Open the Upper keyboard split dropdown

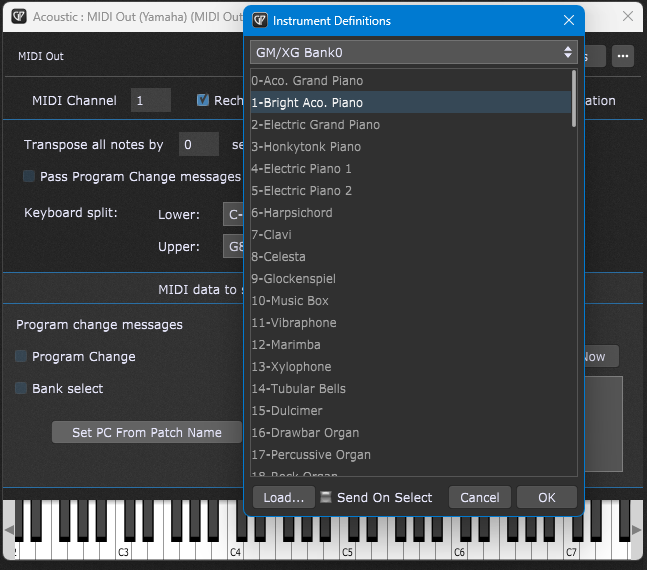tap(234, 246)
